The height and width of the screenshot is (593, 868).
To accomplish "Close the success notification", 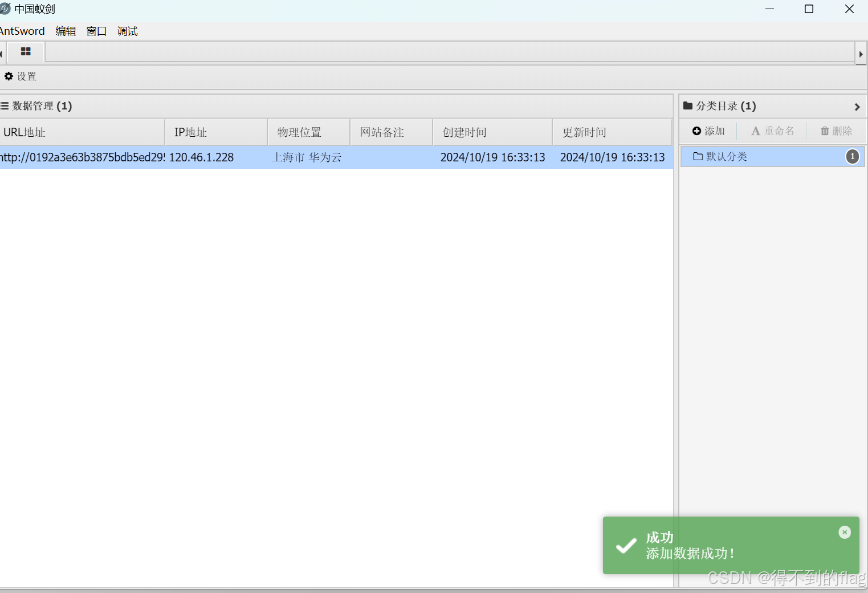I will click(845, 532).
